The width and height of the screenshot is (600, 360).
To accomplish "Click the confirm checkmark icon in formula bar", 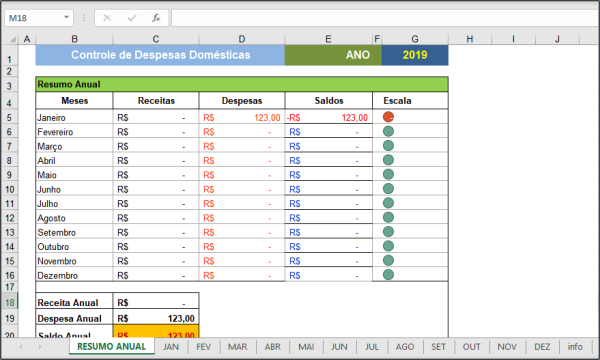I will pos(132,18).
